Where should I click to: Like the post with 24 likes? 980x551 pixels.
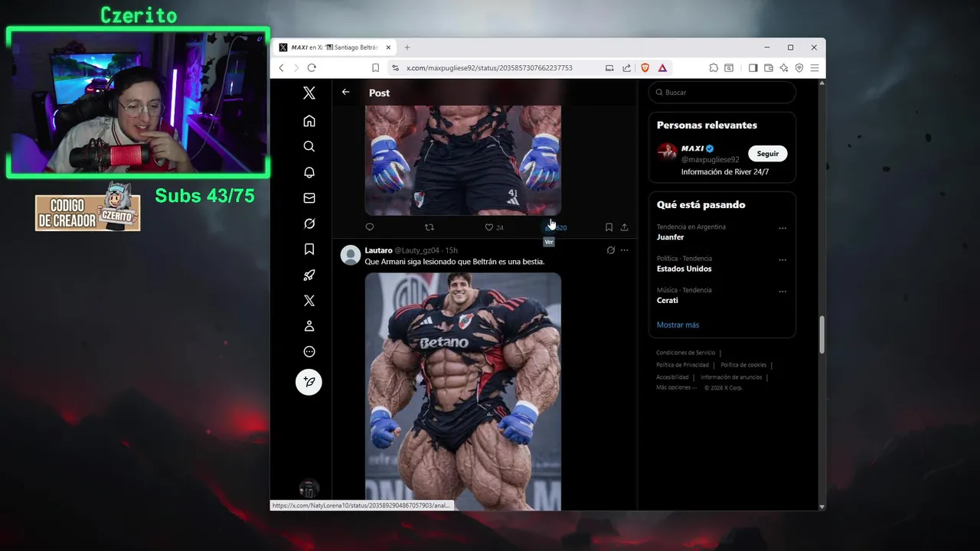point(494,227)
